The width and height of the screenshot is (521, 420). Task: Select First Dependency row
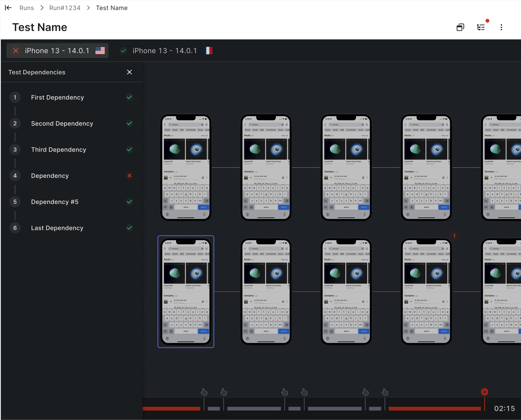(x=72, y=97)
